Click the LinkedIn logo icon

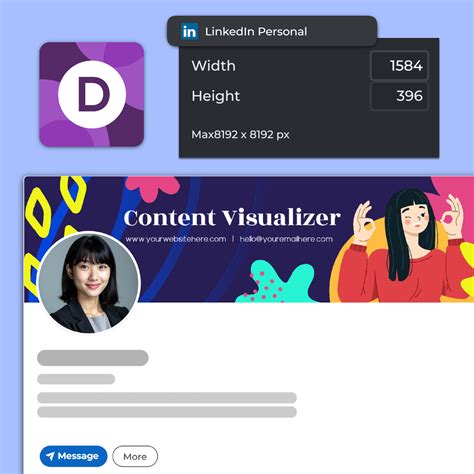coord(189,32)
